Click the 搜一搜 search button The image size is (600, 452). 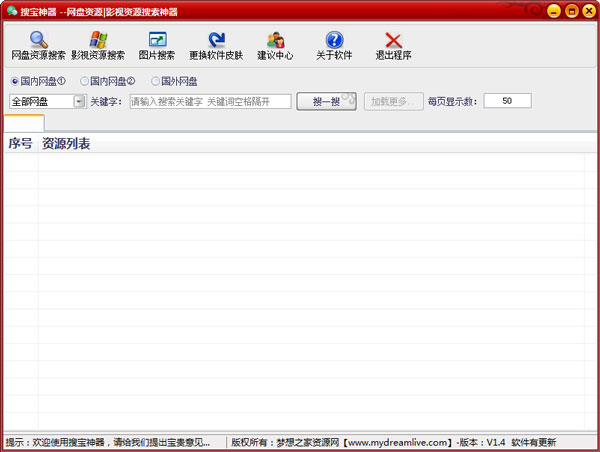click(326, 101)
